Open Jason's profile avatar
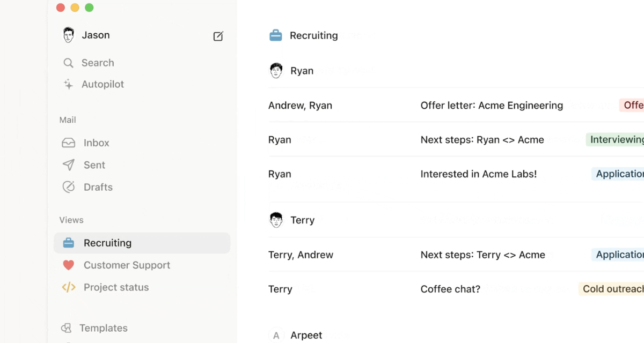Image resolution: width=644 pixels, height=343 pixels. click(x=68, y=34)
